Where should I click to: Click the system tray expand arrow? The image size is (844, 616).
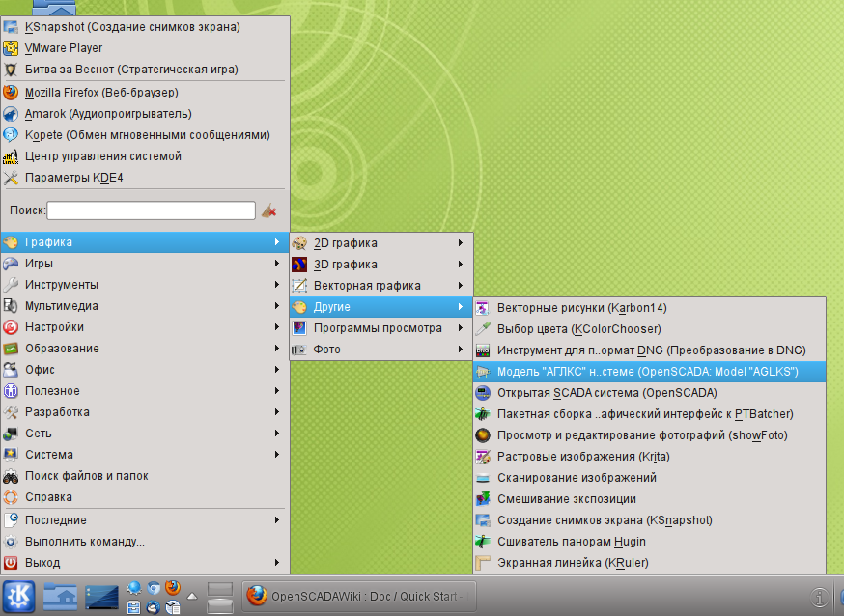pos(192,597)
